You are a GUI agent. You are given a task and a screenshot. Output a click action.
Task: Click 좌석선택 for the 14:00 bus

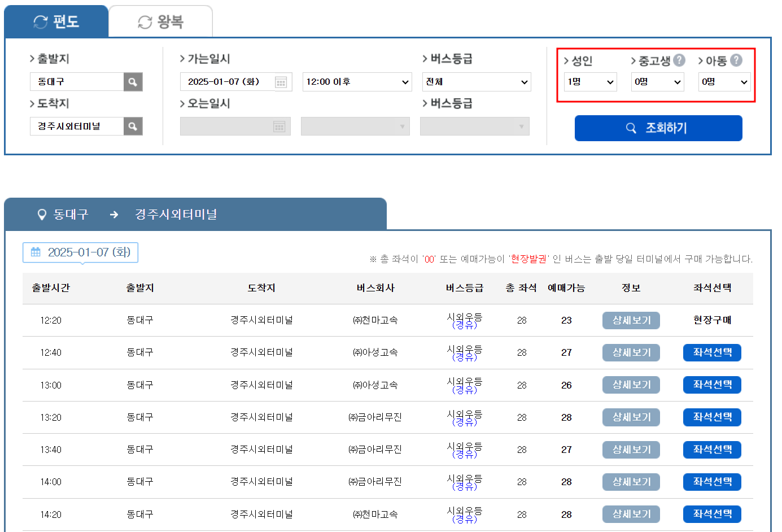[712, 482]
